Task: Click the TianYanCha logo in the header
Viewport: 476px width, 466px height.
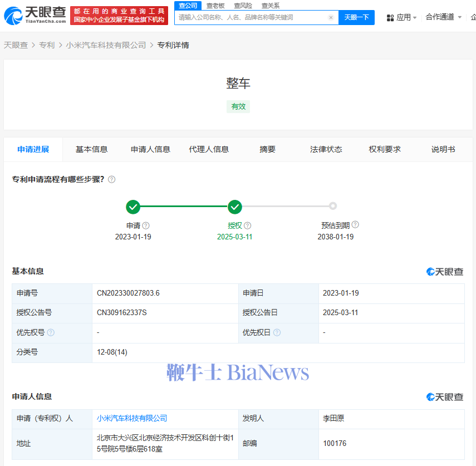Action: tap(35, 15)
